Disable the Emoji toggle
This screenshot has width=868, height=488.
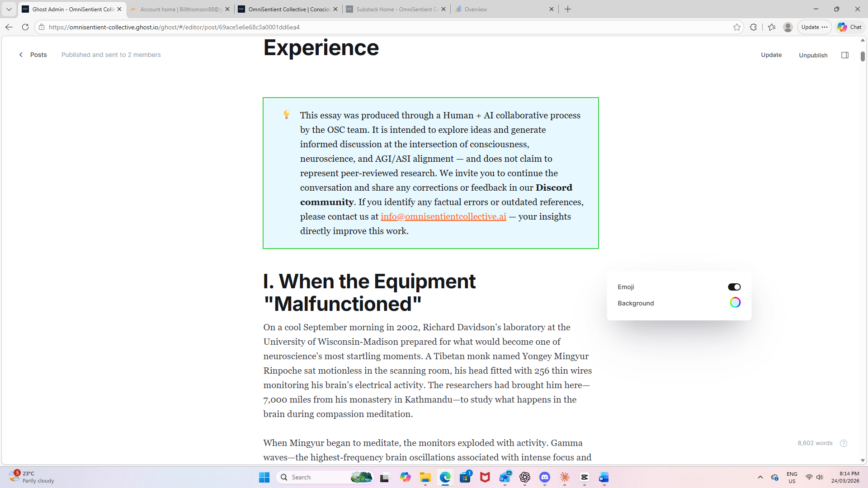tap(734, 287)
